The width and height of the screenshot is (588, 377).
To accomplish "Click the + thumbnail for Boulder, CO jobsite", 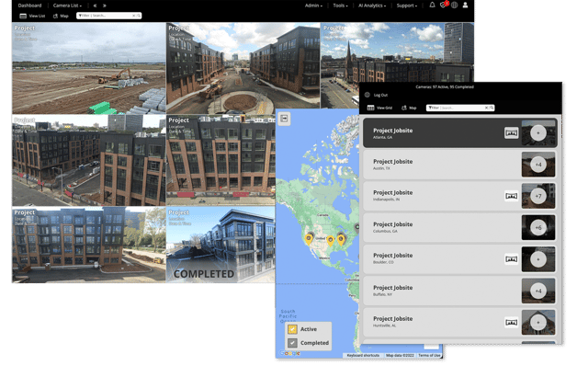I will (538, 259).
